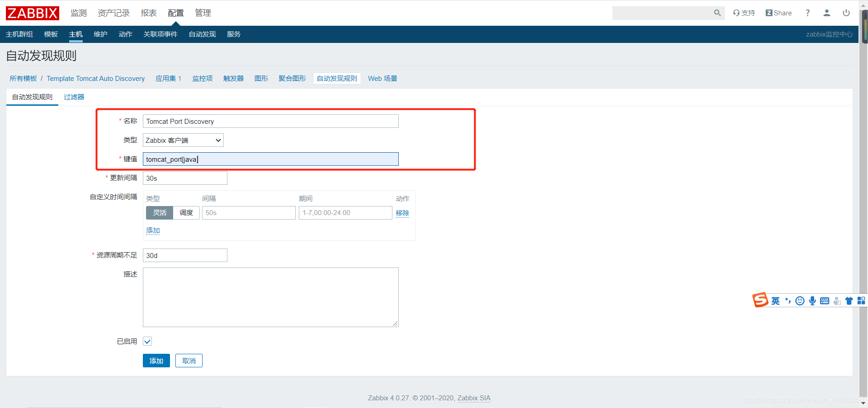Go to 主机群组 submenu

pos(19,34)
